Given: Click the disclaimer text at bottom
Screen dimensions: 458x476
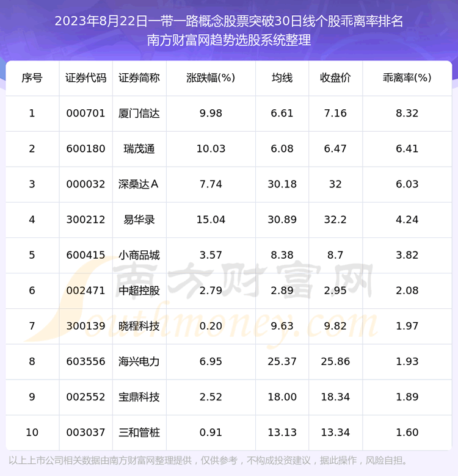Looking at the screenshot, I should [208, 461].
